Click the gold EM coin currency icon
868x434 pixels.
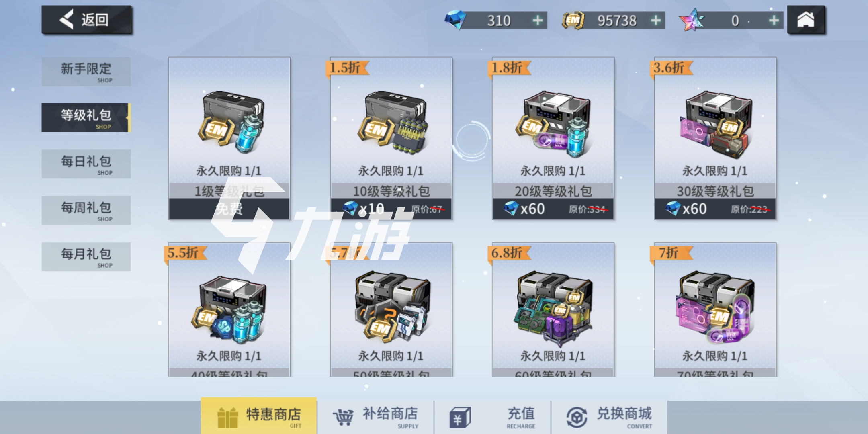click(x=573, y=20)
